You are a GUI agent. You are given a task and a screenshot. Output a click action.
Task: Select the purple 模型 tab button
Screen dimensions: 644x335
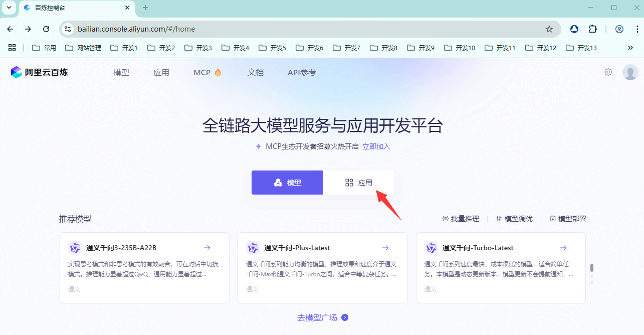(x=287, y=183)
